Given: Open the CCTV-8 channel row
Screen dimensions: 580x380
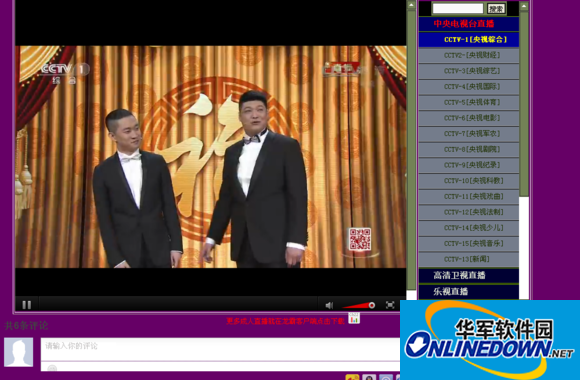Looking at the screenshot, I should click(x=469, y=149).
